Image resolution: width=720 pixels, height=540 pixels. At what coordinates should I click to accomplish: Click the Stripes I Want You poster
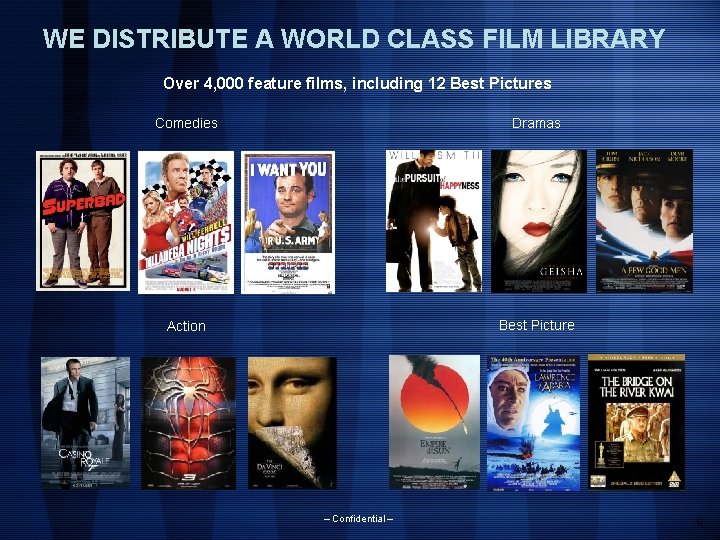288,222
